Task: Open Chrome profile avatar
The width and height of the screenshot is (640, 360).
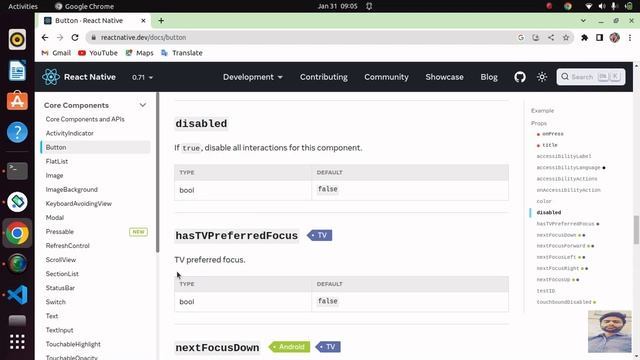Action: point(614,37)
